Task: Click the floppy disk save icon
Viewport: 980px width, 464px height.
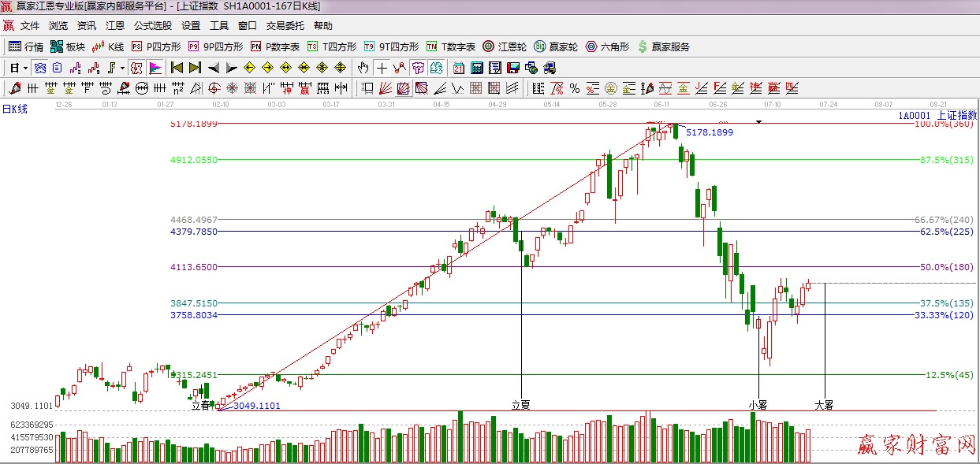Action: click(513, 68)
